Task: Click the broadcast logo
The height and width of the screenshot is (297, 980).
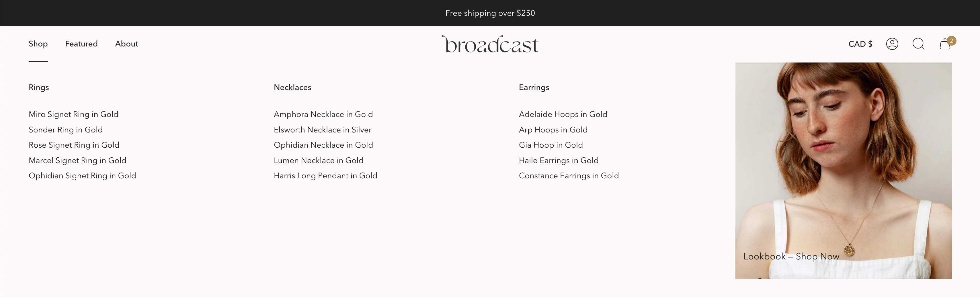Action: tap(490, 44)
